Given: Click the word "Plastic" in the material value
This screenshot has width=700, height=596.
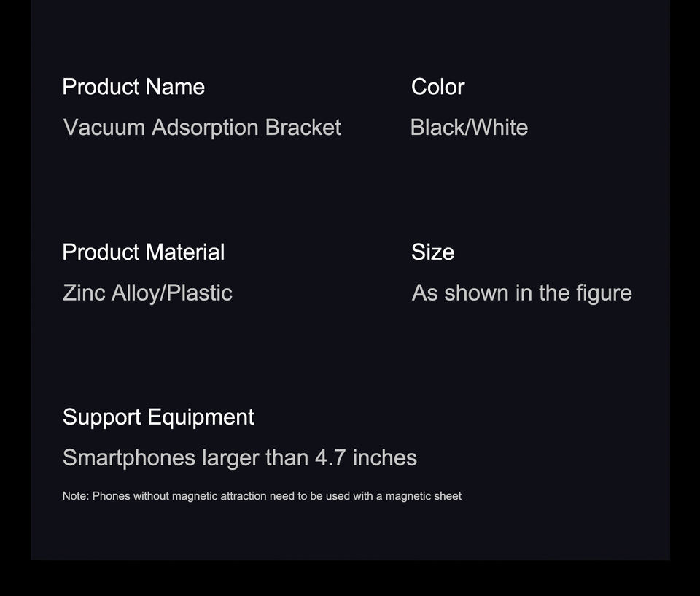Looking at the screenshot, I should (x=200, y=293).
